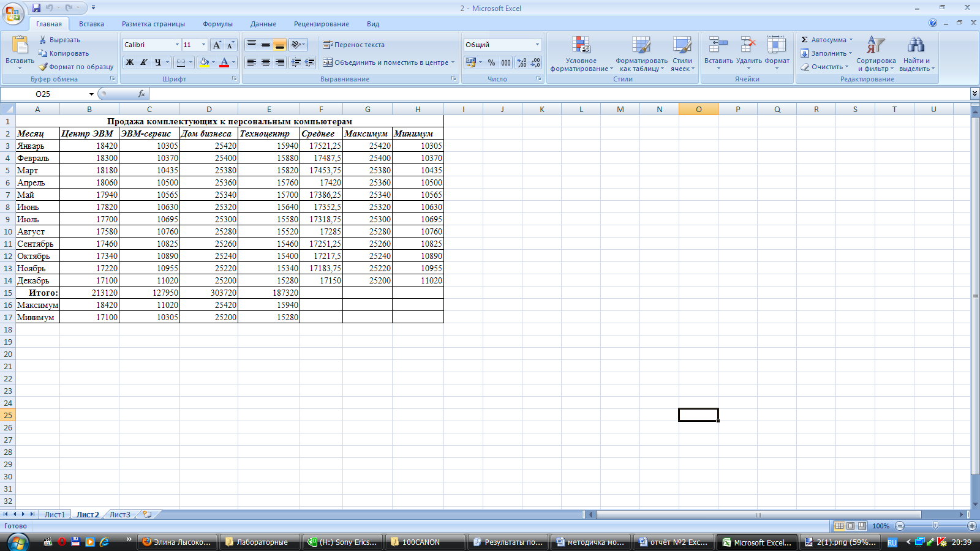This screenshot has height=551, width=980.
Task: Switch to the Формулы ribbon tab
Action: (217, 24)
